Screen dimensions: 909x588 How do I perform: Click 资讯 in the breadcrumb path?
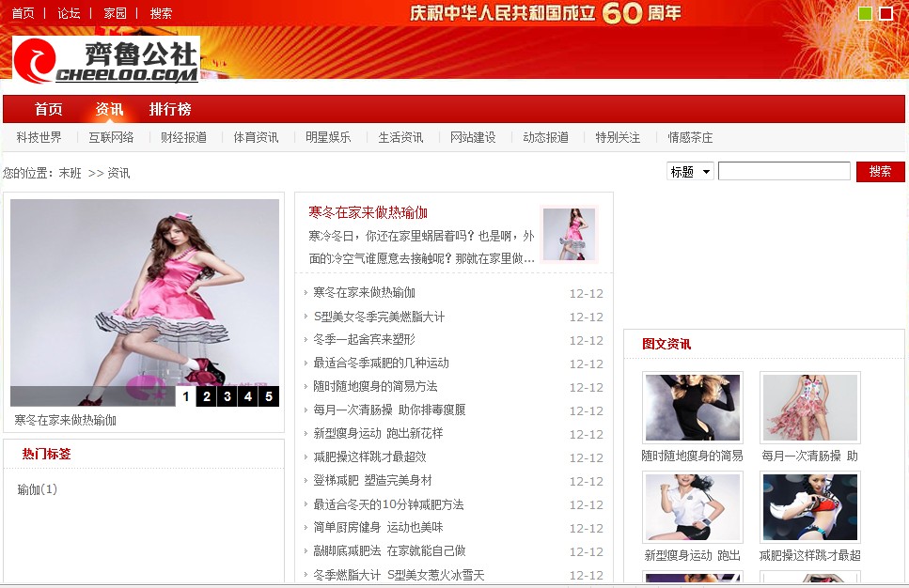118,173
